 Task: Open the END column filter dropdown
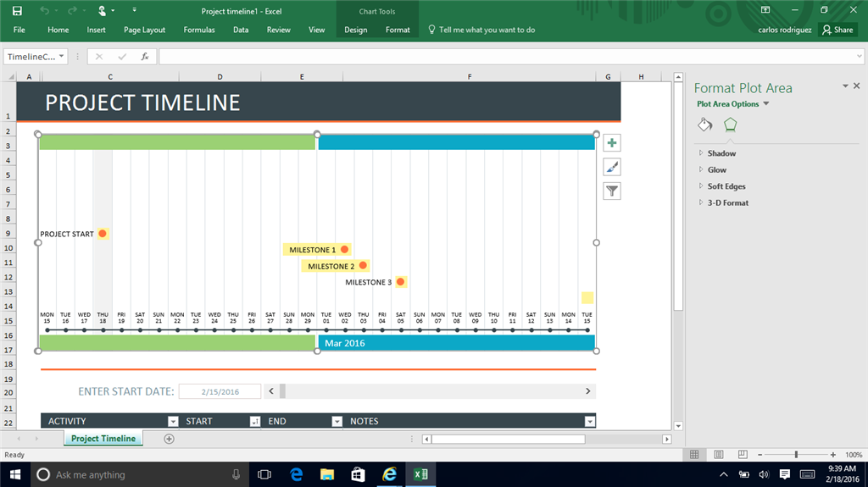(337, 422)
